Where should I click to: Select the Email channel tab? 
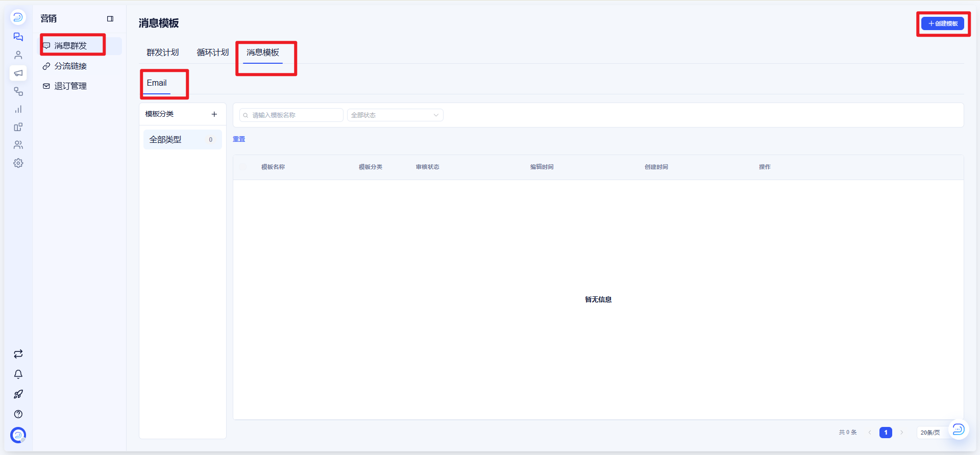pos(157,83)
